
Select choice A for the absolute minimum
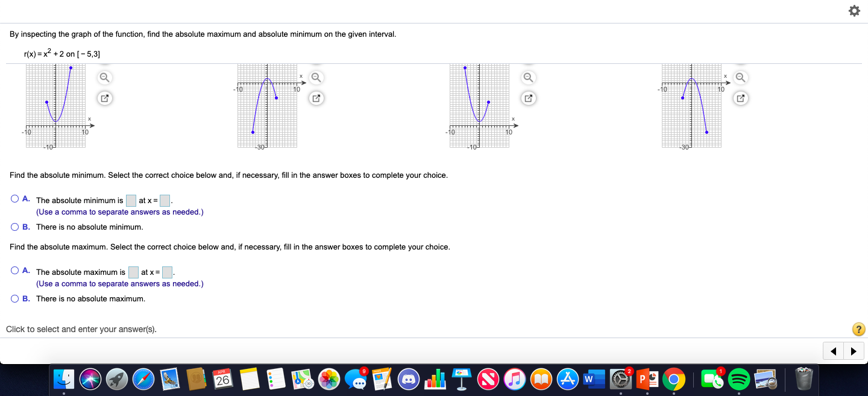click(14, 198)
